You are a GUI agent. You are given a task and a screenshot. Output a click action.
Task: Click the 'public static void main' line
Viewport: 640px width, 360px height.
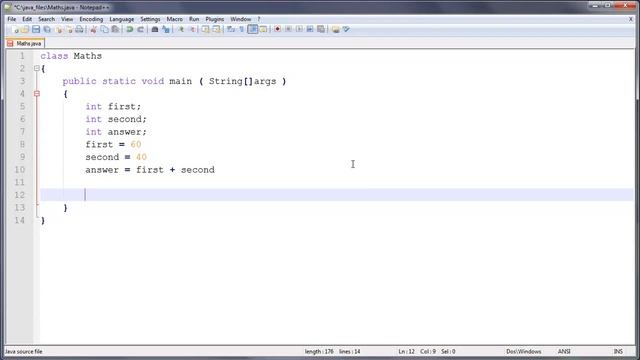tap(174, 81)
